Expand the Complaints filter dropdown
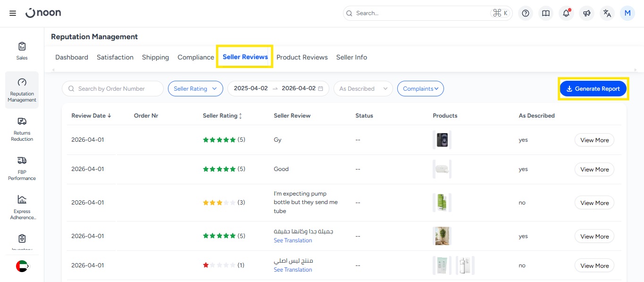The width and height of the screenshot is (644, 282). [x=420, y=89]
